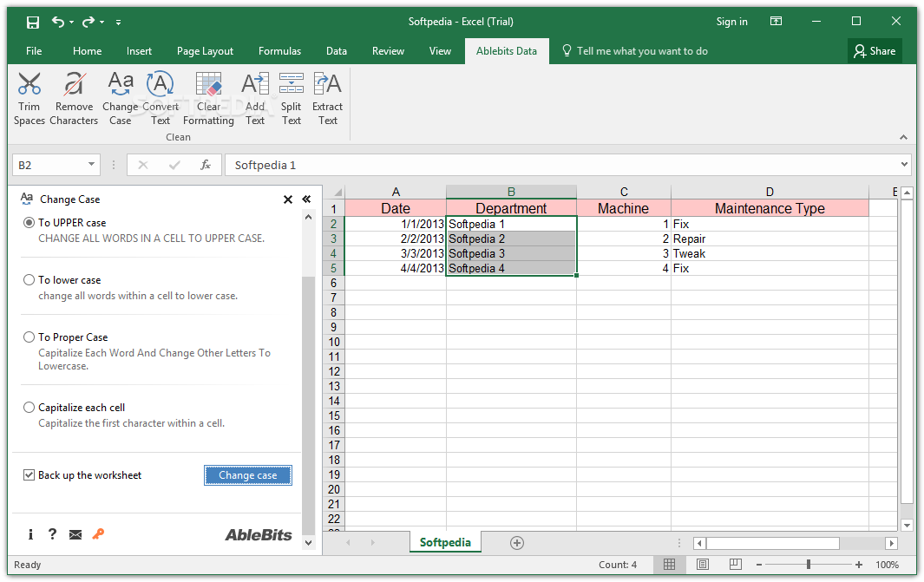Click the Tell me what you want to do box

[x=635, y=51]
